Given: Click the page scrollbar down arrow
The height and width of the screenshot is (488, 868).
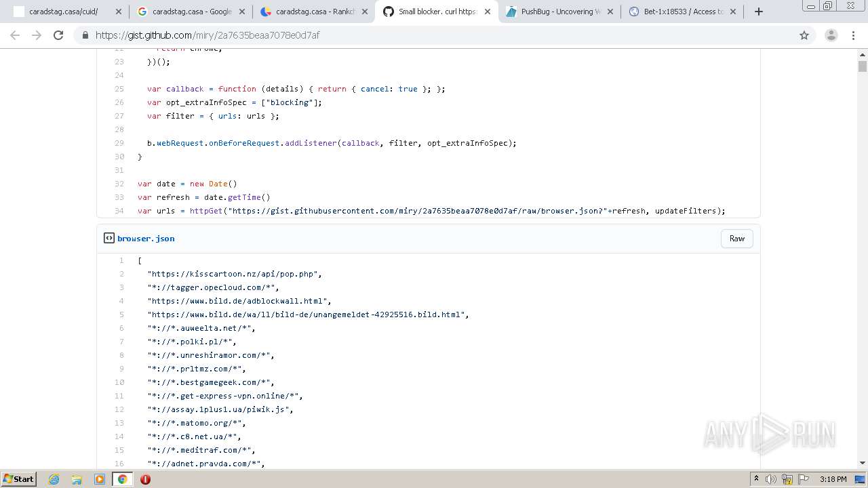Looking at the screenshot, I should tap(863, 464).
